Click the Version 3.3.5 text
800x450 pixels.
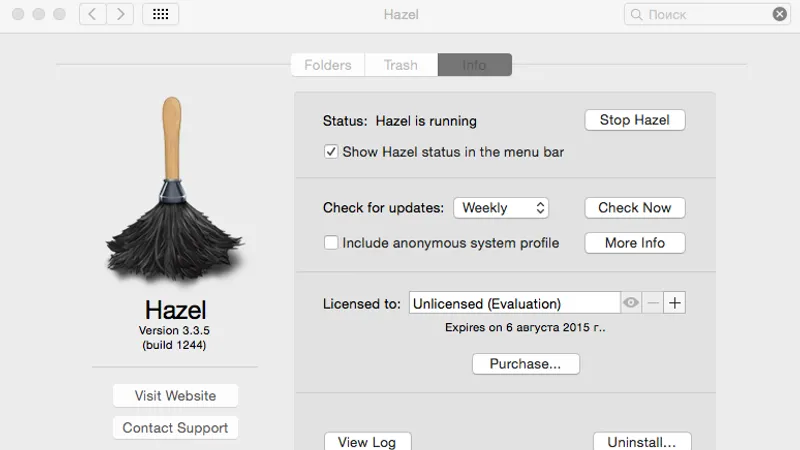[x=174, y=330]
